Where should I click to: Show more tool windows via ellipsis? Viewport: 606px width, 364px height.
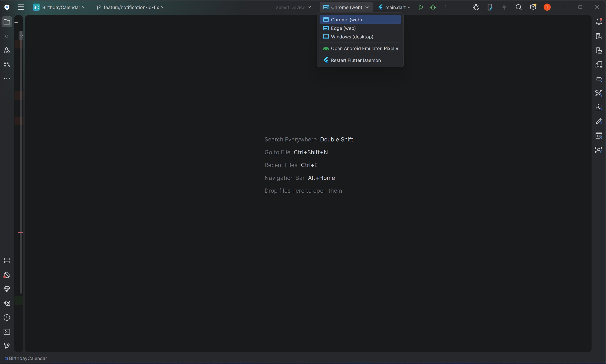tap(7, 79)
